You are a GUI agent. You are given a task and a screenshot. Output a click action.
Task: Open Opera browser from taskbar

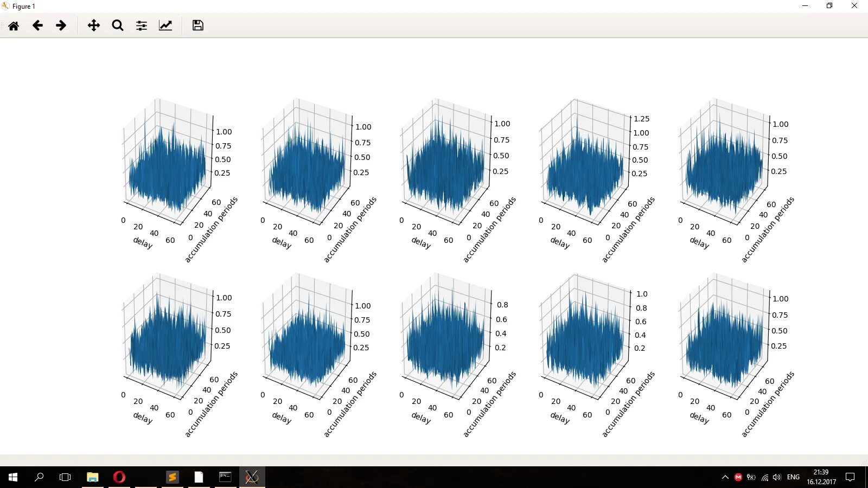click(x=119, y=477)
